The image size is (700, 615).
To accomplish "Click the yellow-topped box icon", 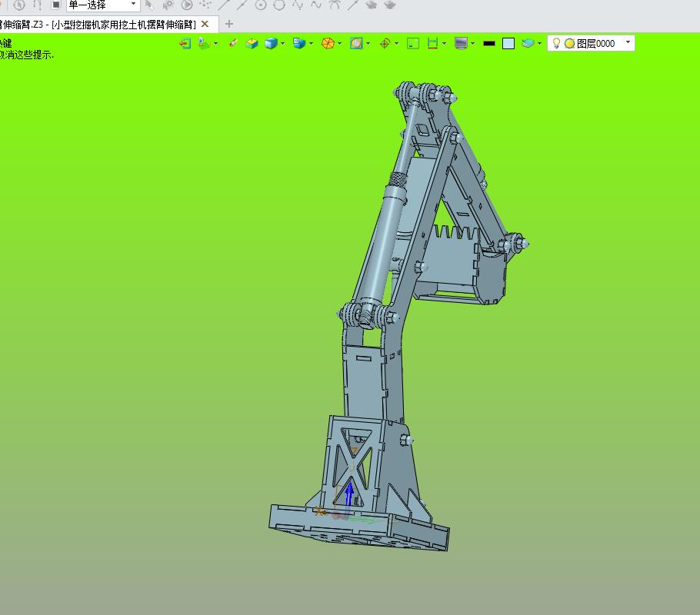I will (252, 43).
